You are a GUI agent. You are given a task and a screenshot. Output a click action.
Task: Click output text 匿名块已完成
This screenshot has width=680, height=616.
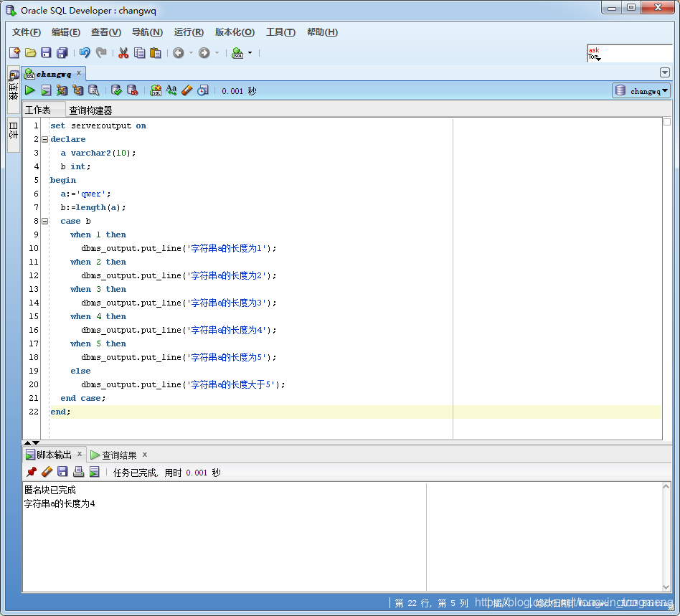pos(50,490)
